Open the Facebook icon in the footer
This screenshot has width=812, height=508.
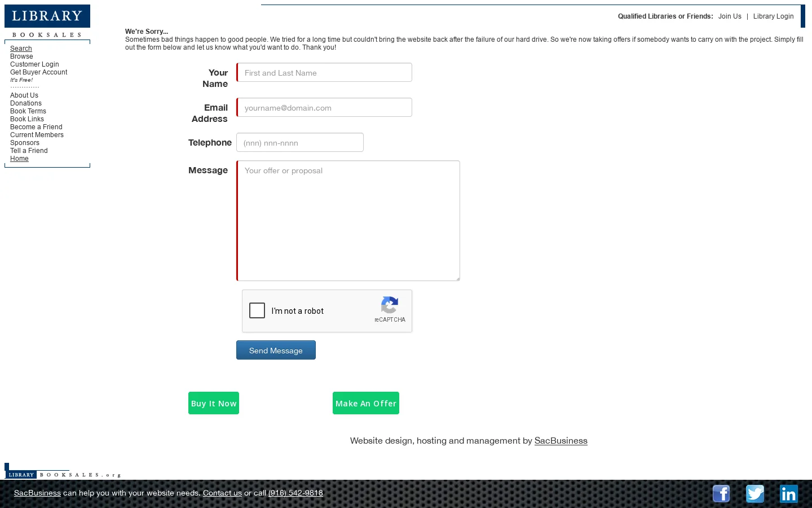point(721,494)
